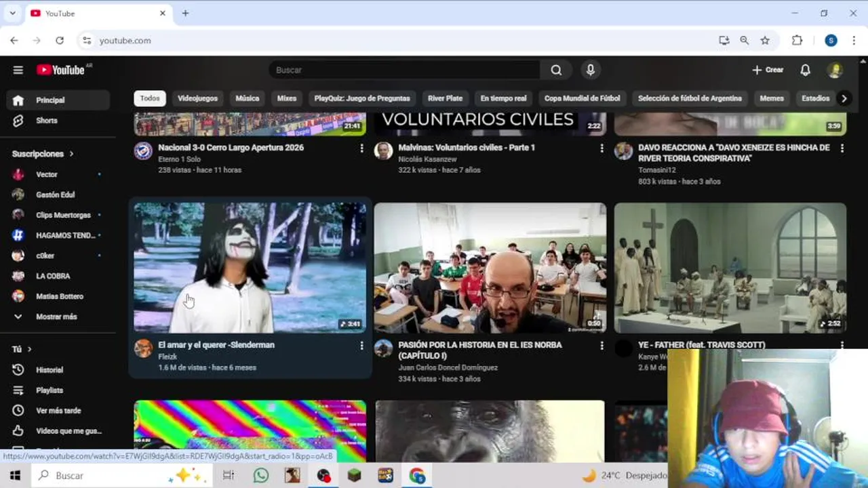Screen dimensions: 868x488
Task: Click the Nicolás Kasanzew channel avatar
Action: 383,150
